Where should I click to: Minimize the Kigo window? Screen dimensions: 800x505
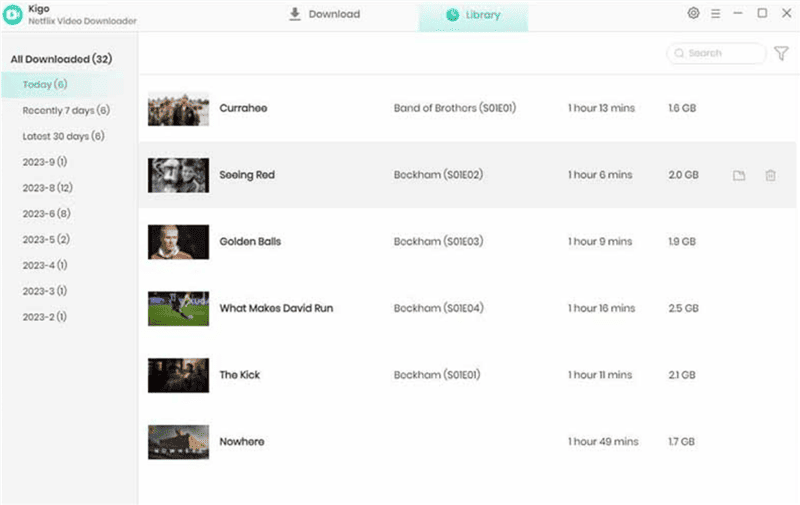(x=738, y=13)
